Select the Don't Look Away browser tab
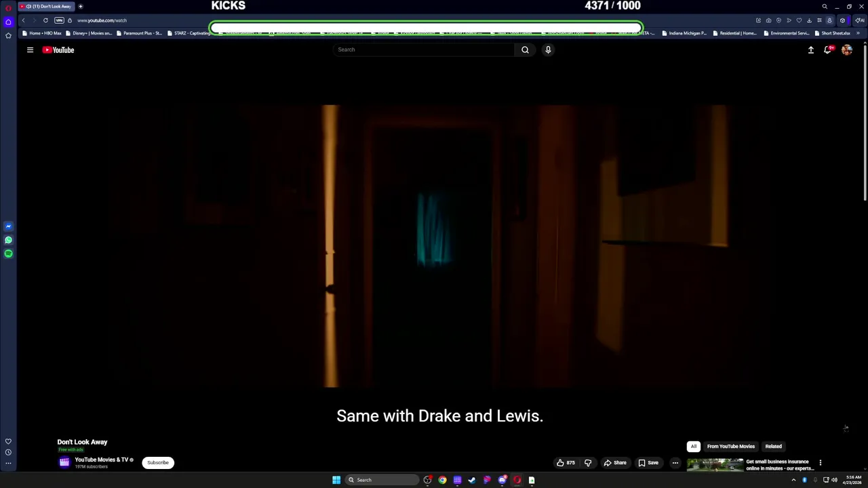Image resolution: width=868 pixels, height=488 pixels. click(46, 6)
